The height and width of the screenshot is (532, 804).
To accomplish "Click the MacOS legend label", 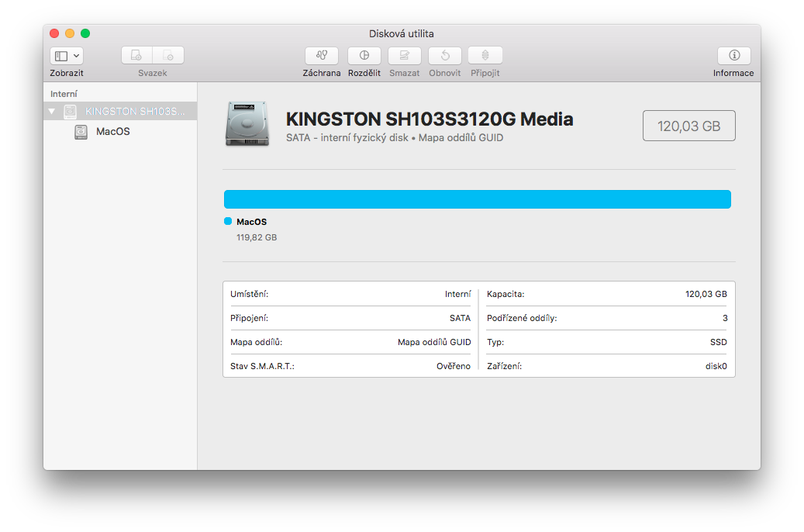I will [x=252, y=222].
